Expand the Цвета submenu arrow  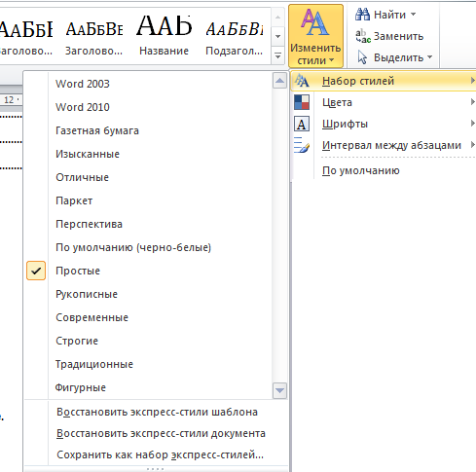[x=473, y=102]
